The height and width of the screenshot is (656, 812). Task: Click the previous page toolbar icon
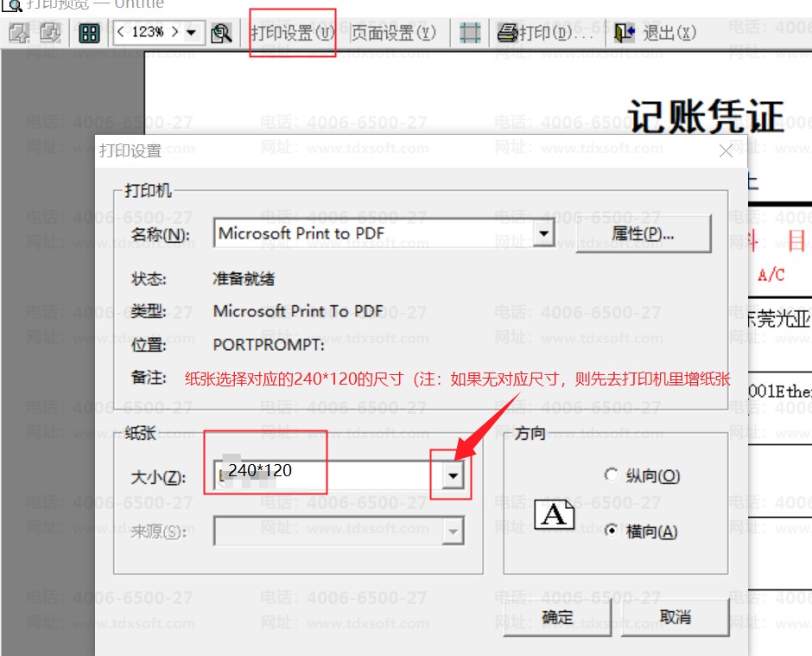(19, 33)
